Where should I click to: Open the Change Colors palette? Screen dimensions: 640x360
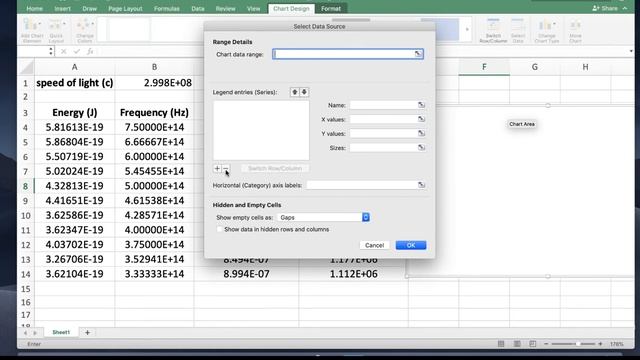point(85,30)
